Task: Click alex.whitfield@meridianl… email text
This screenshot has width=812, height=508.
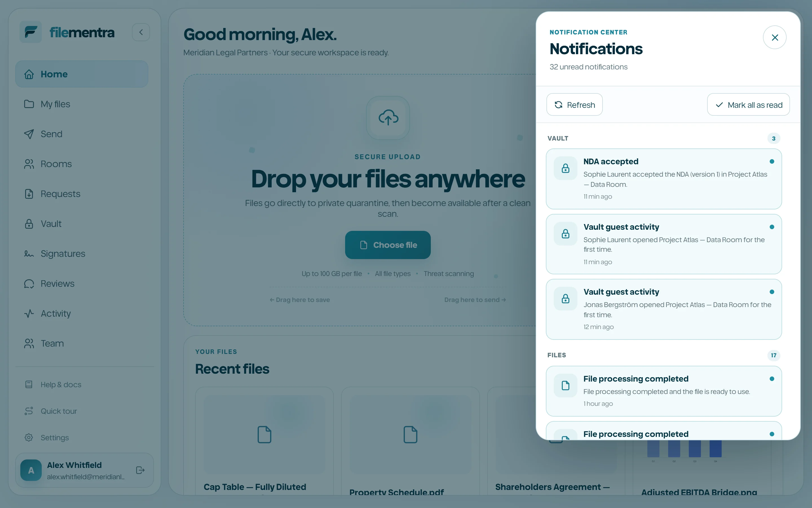Action: 85,477
